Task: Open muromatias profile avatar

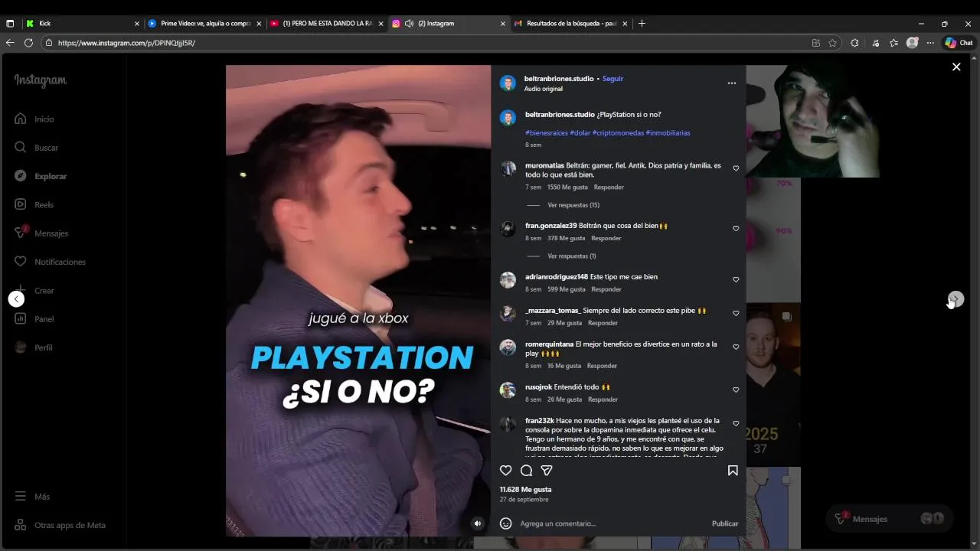Action: (508, 168)
